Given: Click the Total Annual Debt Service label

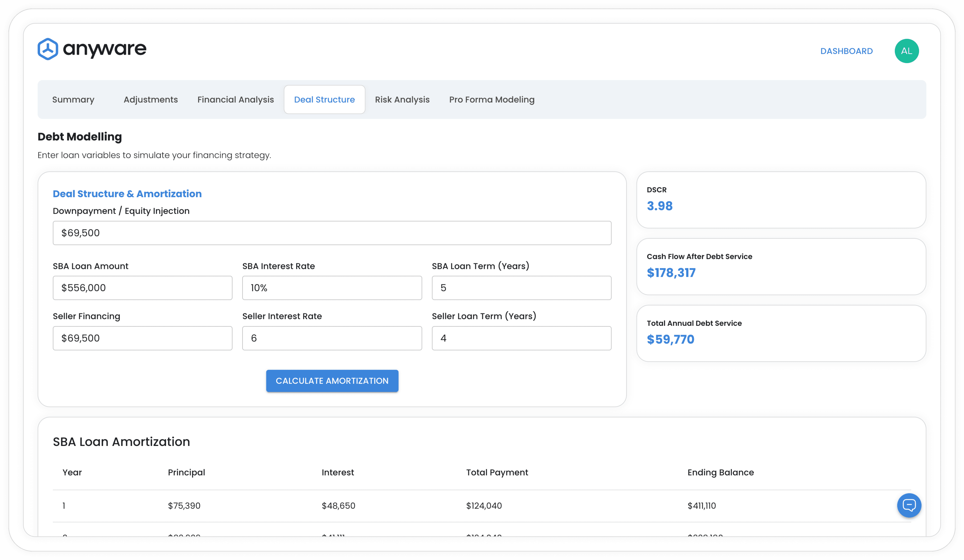Looking at the screenshot, I should 694,323.
